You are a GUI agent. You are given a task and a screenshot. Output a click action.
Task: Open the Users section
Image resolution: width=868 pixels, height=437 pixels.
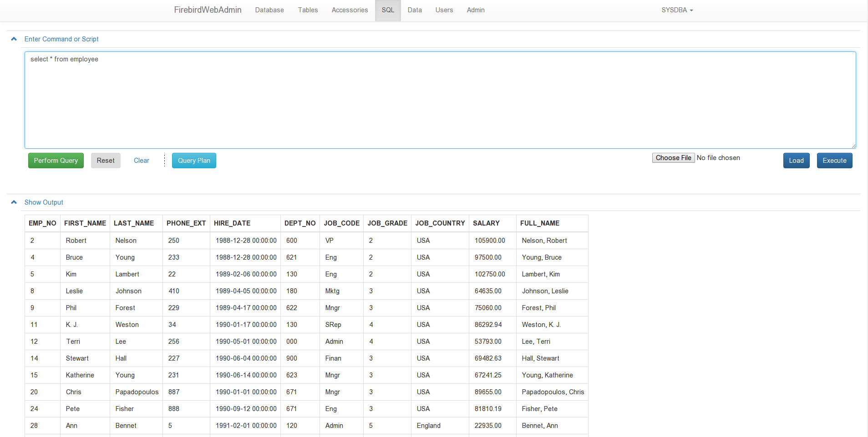(x=444, y=10)
